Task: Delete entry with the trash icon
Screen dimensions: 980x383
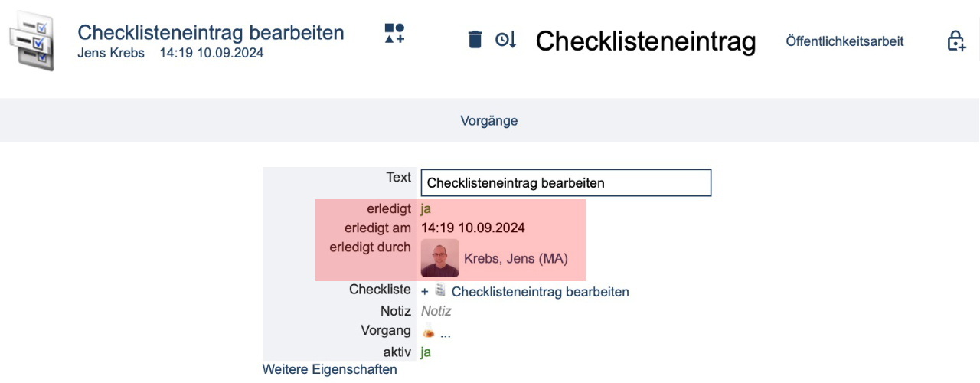Action: tap(475, 40)
